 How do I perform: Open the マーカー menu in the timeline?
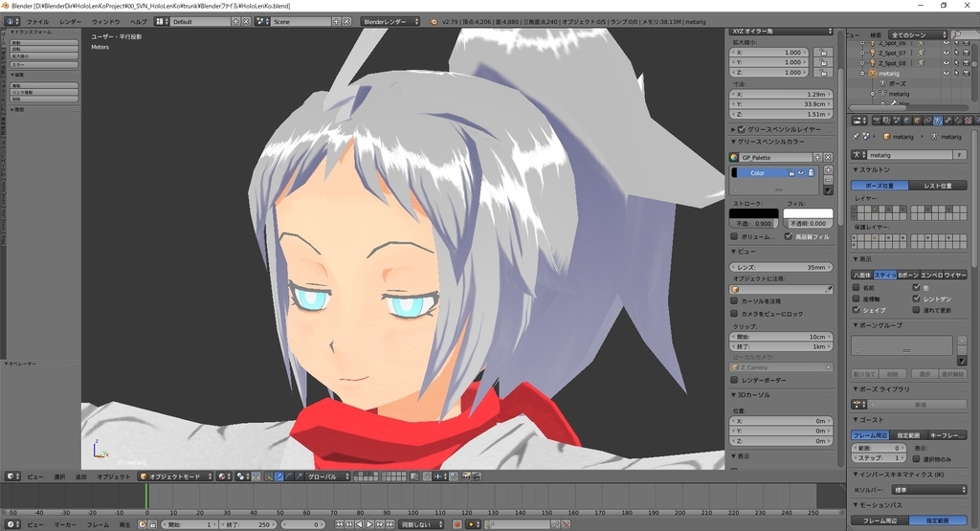(64, 524)
